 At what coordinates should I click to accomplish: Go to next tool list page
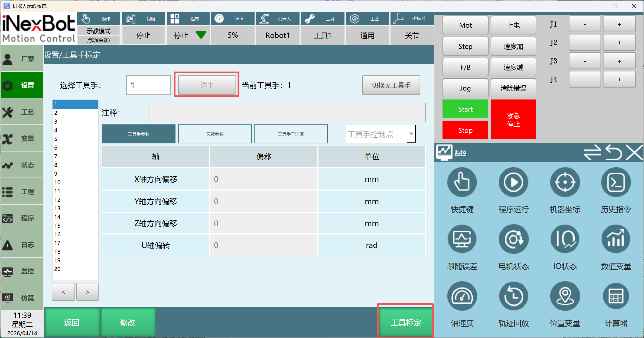point(87,292)
